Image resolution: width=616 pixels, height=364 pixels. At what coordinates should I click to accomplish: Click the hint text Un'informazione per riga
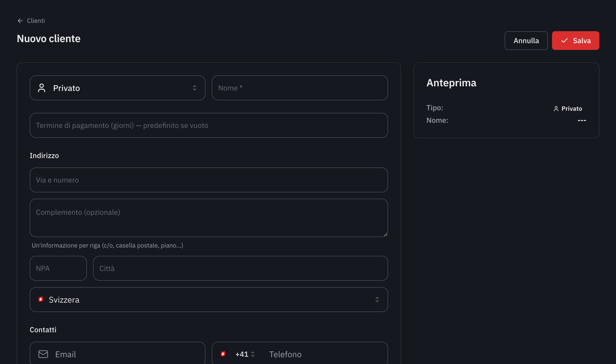(107, 245)
